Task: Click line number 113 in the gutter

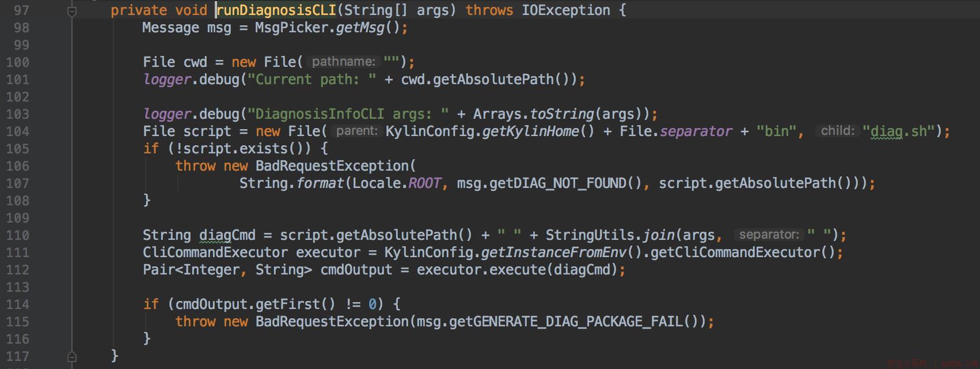Action: tap(17, 287)
